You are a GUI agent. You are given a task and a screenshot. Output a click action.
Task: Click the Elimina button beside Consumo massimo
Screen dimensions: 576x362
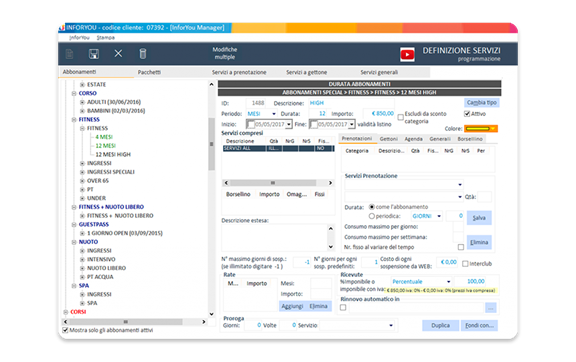pos(479,242)
